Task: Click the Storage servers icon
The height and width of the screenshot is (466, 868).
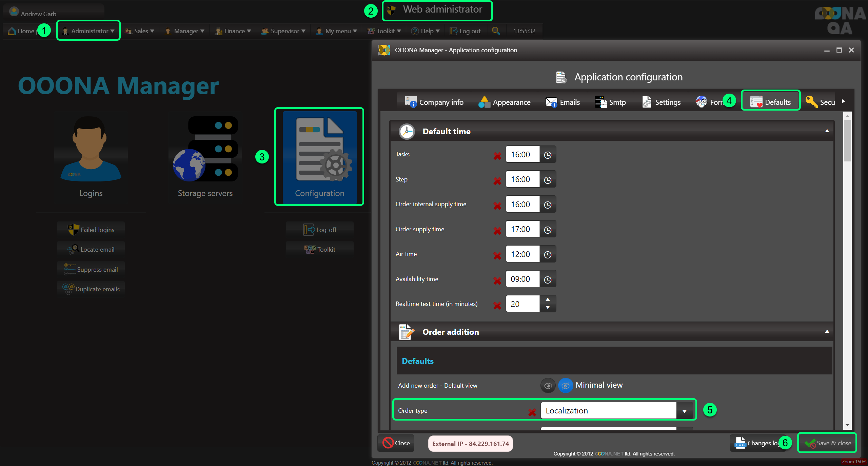Action: pyautogui.click(x=205, y=149)
